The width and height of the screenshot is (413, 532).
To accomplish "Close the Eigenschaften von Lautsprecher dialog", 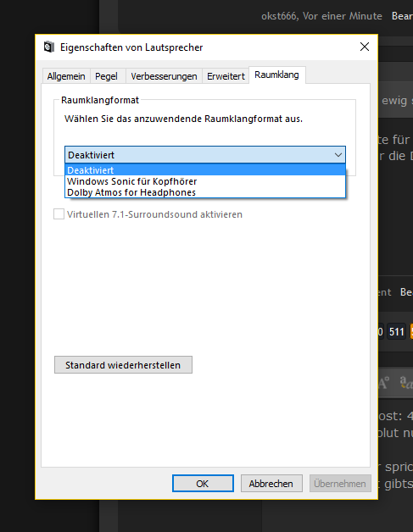I will [365, 47].
